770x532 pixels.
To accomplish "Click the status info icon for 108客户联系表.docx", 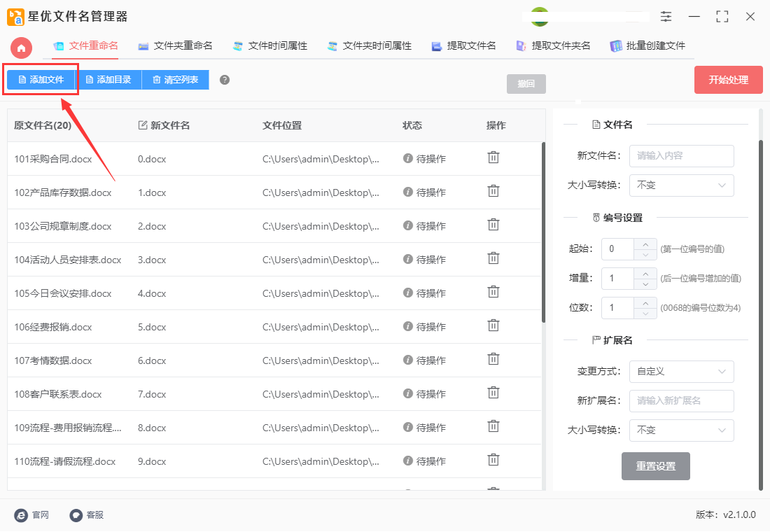I will pyautogui.click(x=407, y=393).
